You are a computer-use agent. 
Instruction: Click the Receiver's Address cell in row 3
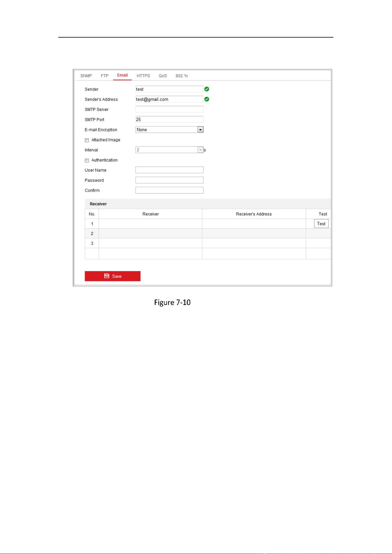pyautogui.click(x=254, y=243)
